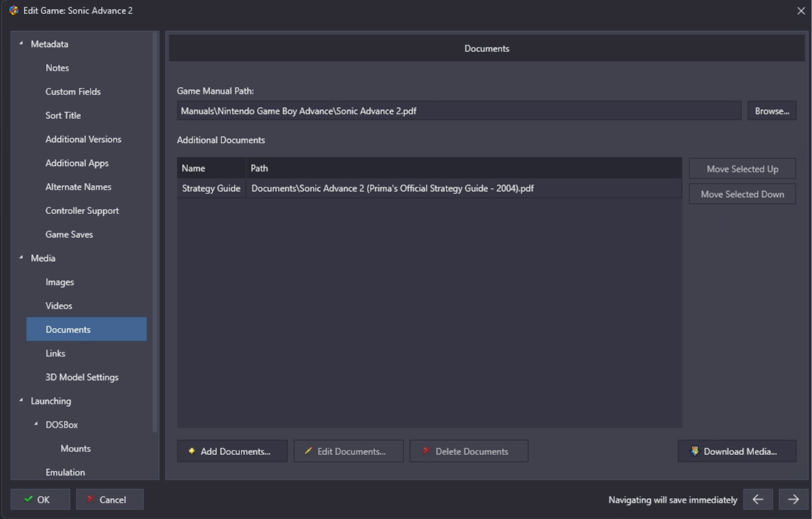Click the green checkmark icon on OK
This screenshot has height=519, width=812.
point(28,500)
